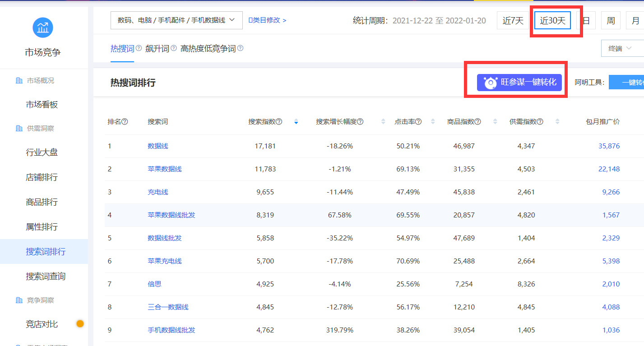Switch to the 热搜词 tab
The width and height of the screenshot is (644, 346).
pos(122,48)
